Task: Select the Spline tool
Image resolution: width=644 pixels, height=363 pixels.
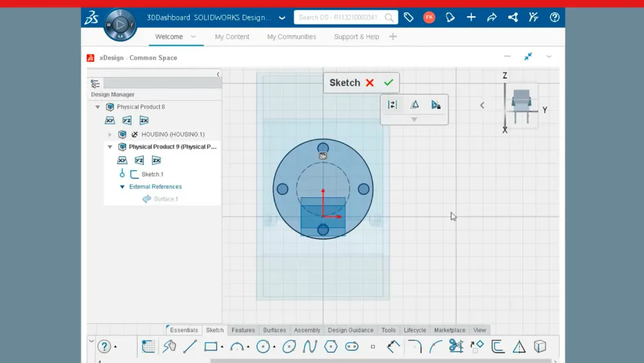Action: coord(310,346)
